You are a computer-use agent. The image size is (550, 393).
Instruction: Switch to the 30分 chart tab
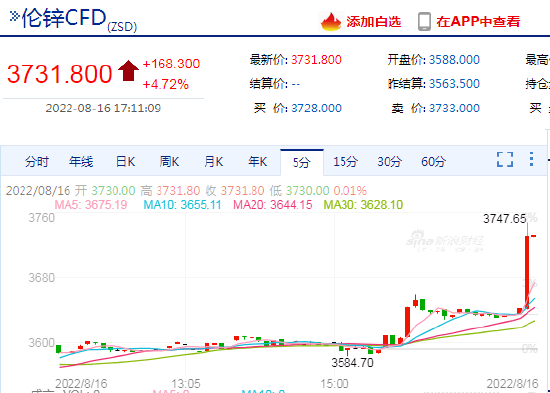tap(389, 162)
